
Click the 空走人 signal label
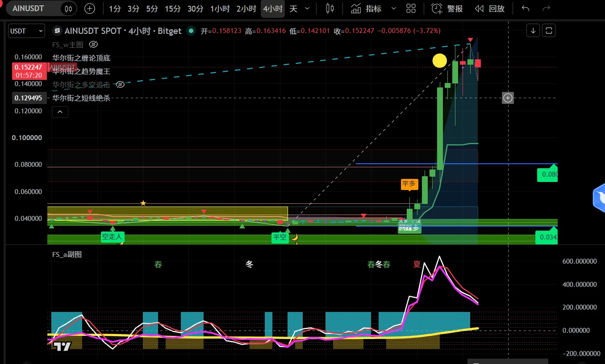coord(112,237)
